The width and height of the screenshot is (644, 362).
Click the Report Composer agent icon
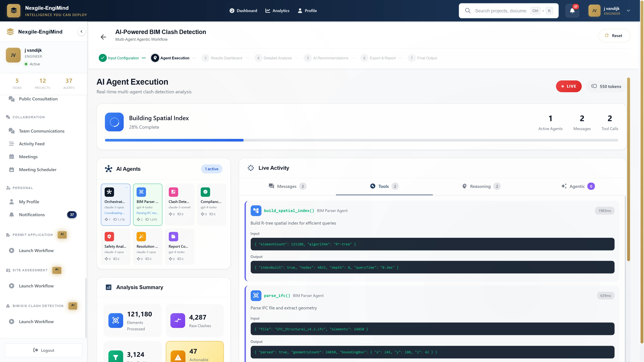pyautogui.click(x=173, y=237)
